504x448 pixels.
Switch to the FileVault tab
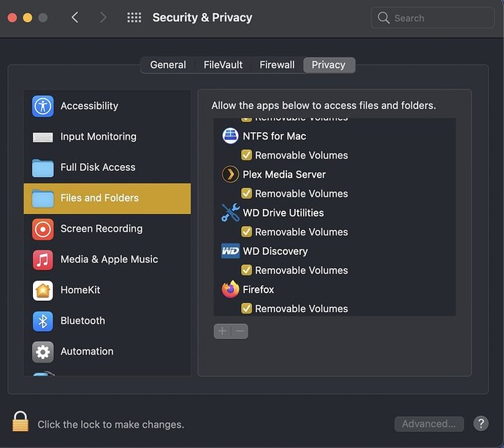pyautogui.click(x=223, y=65)
